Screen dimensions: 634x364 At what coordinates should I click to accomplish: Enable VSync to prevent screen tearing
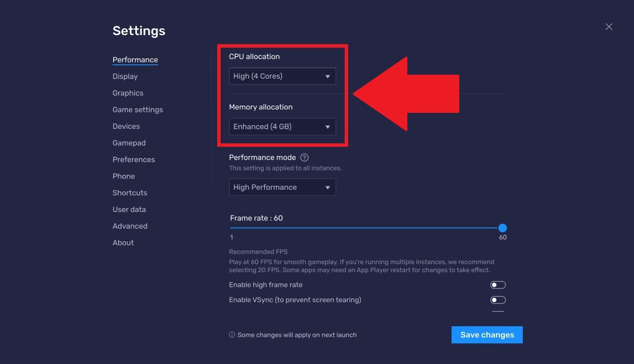coord(498,300)
